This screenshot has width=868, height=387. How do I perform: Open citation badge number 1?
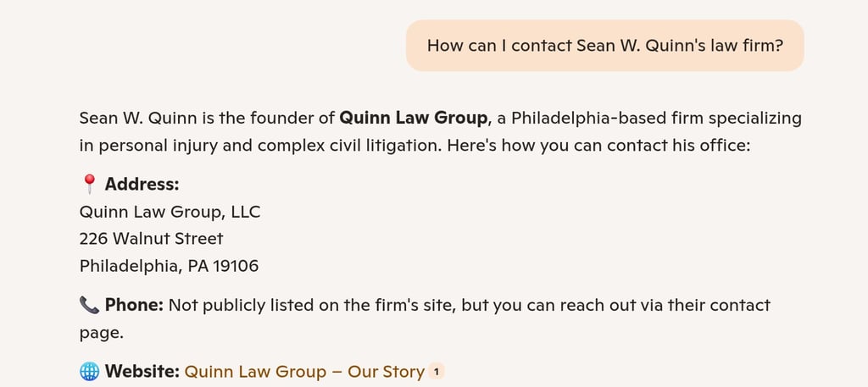point(437,372)
